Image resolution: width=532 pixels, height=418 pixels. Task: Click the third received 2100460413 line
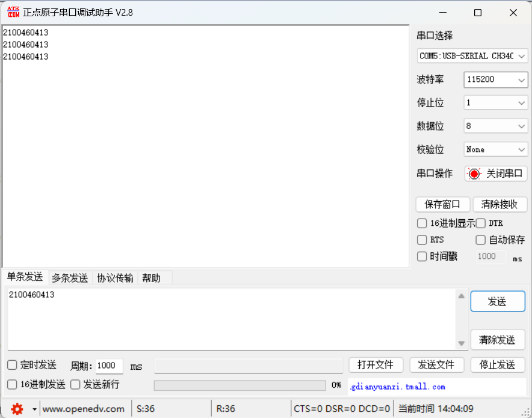[26, 57]
